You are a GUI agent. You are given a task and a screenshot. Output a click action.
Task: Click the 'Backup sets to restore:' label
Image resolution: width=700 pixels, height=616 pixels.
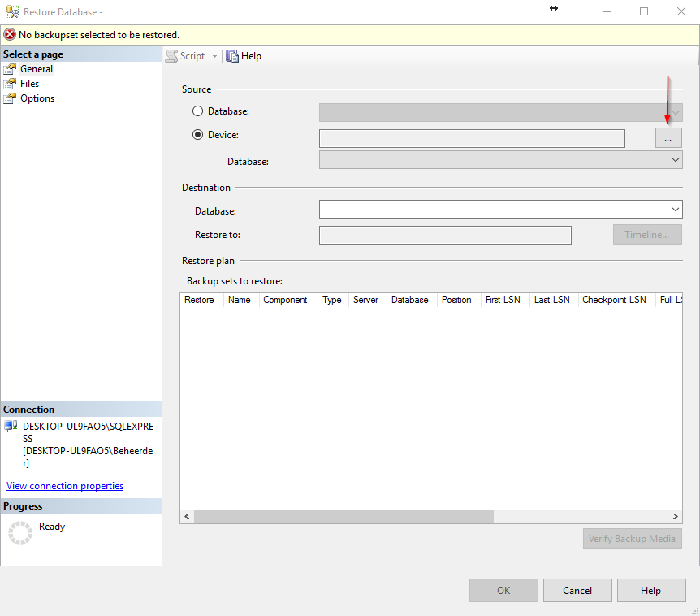pyautogui.click(x=235, y=281)
